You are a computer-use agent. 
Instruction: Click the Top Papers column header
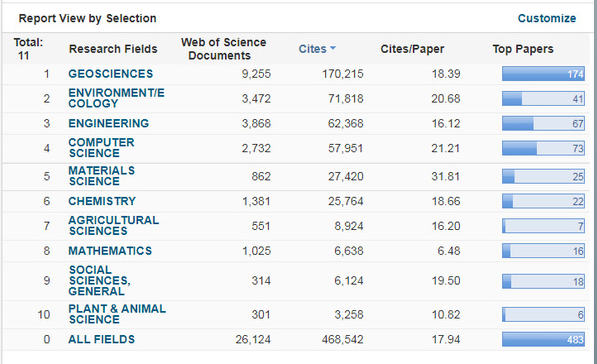(523, 49)
